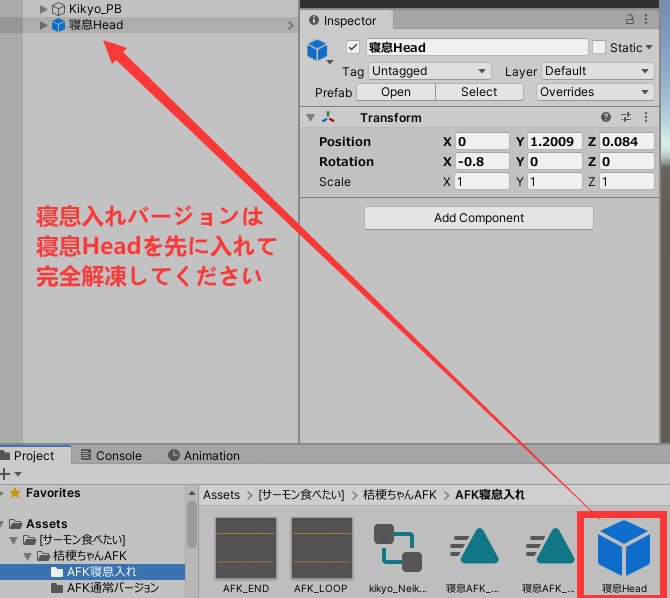Expand the Favorites section
Viewport: 670px width, 598px height.
pos(2,493)
